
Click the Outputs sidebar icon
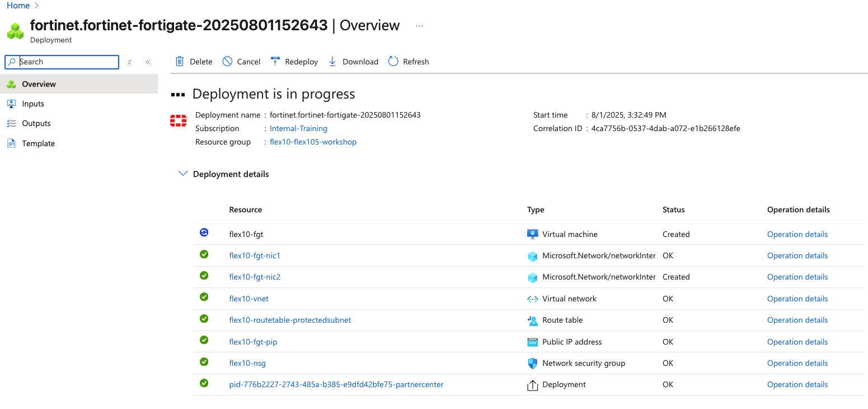[11, 123]
